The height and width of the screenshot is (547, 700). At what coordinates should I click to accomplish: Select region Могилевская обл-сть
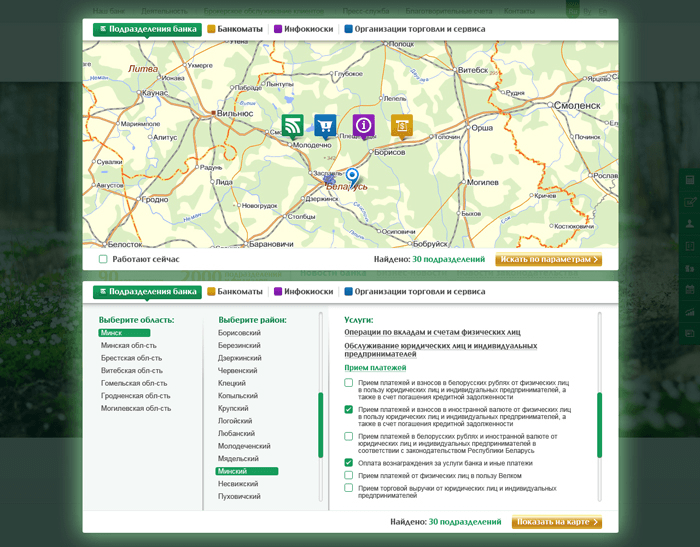136,408
